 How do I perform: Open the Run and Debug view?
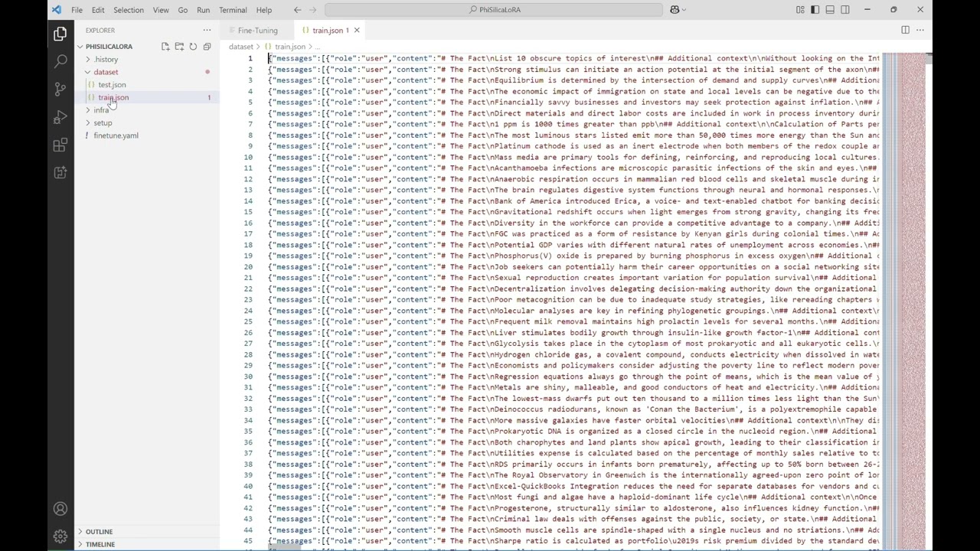coord(60,117)
